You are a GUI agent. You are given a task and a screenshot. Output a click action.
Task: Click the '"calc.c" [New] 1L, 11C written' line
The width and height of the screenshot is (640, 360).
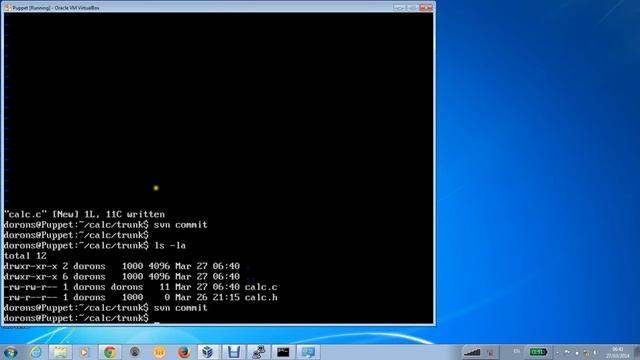[84, 214]
